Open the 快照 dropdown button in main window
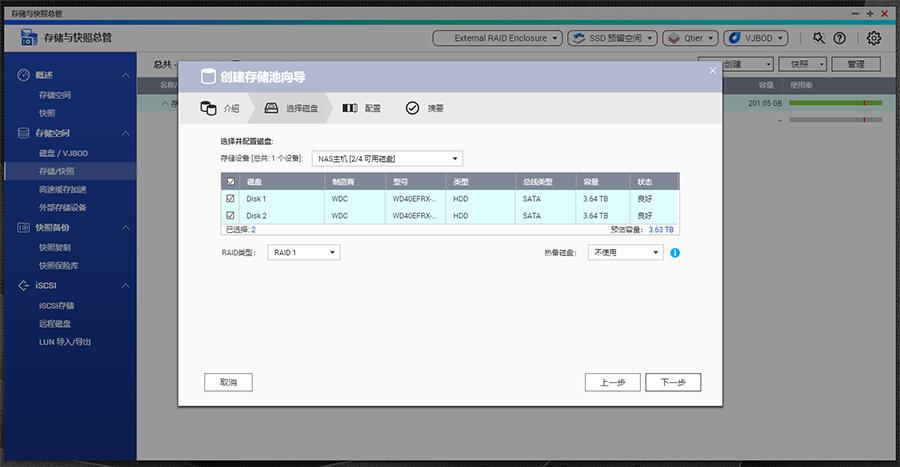The width and height of the screenshot is (900, 467). coord(802,64)
